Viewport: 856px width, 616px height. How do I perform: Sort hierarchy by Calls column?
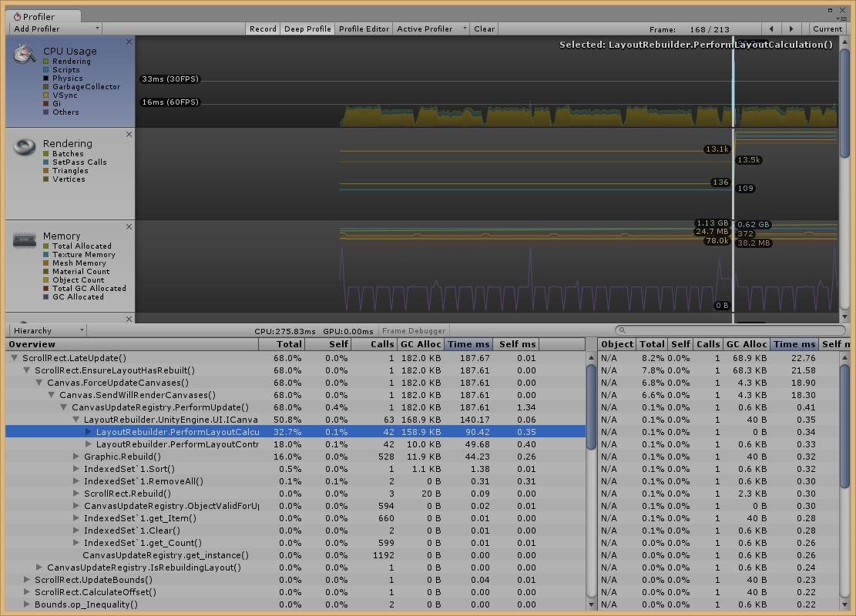click(x=374, y=344)
